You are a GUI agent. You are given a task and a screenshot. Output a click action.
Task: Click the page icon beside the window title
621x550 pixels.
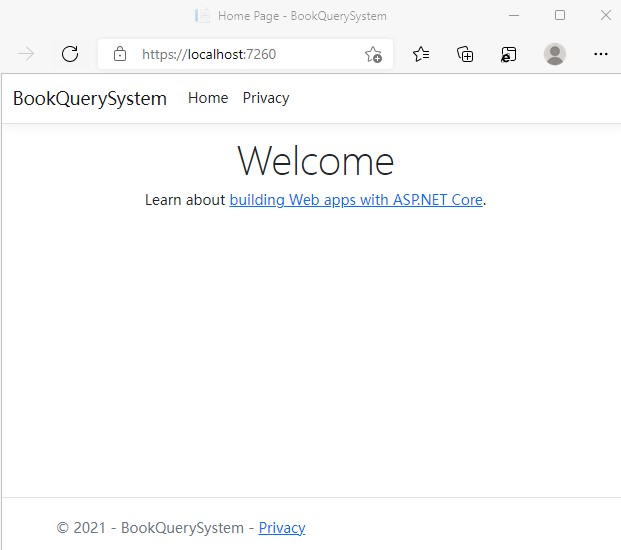click(x=202, y=16)
